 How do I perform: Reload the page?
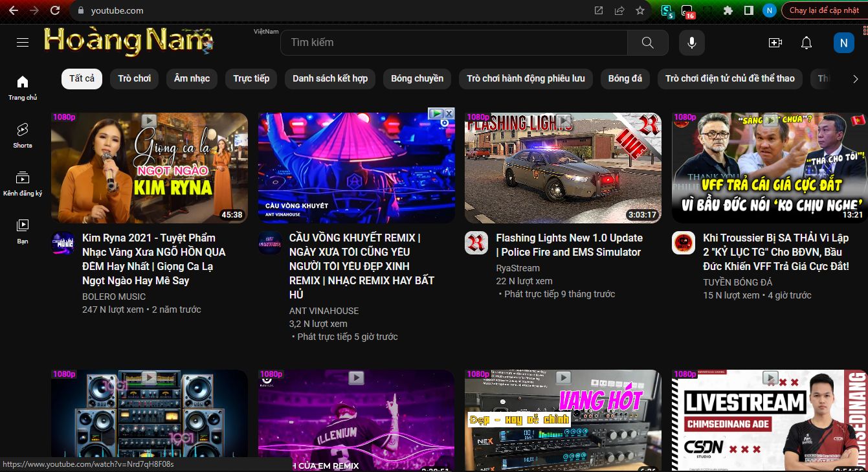click(x=55, y=10)
